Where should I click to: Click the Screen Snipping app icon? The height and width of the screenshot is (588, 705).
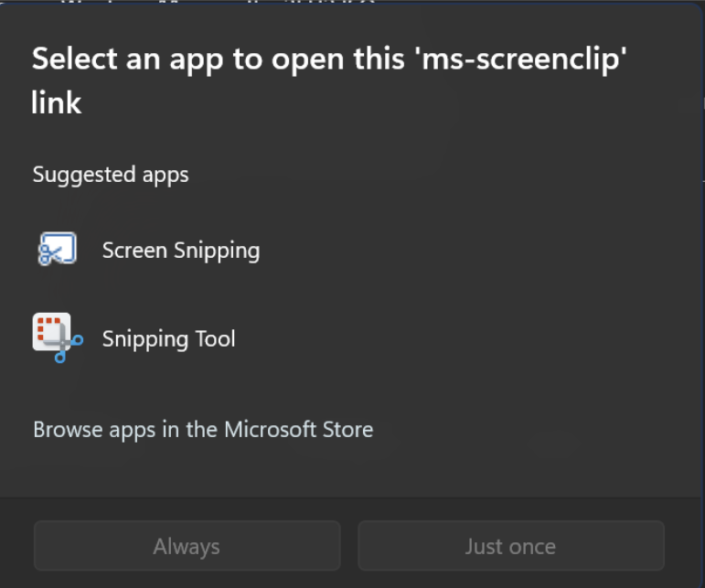point(57,250)
